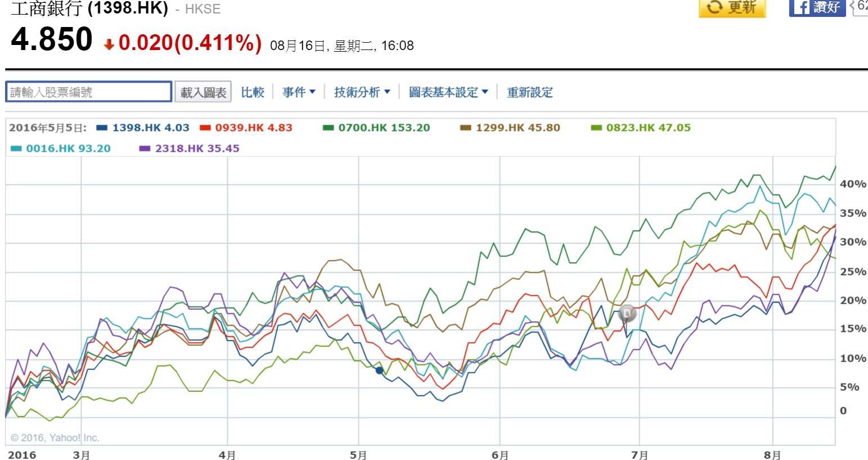Click the 1398.HK blue legend swatch
Screen dimensions: 868x460
(102, 128)
